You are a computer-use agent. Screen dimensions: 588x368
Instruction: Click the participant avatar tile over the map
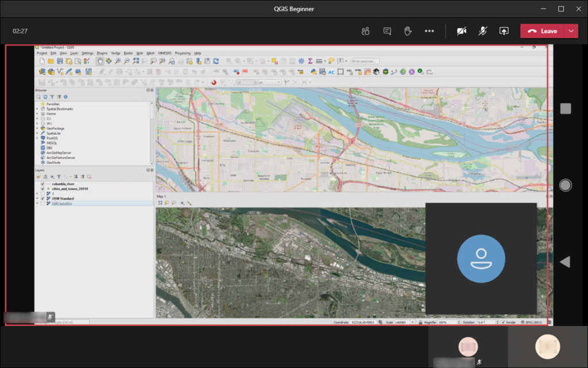[481, 259]
